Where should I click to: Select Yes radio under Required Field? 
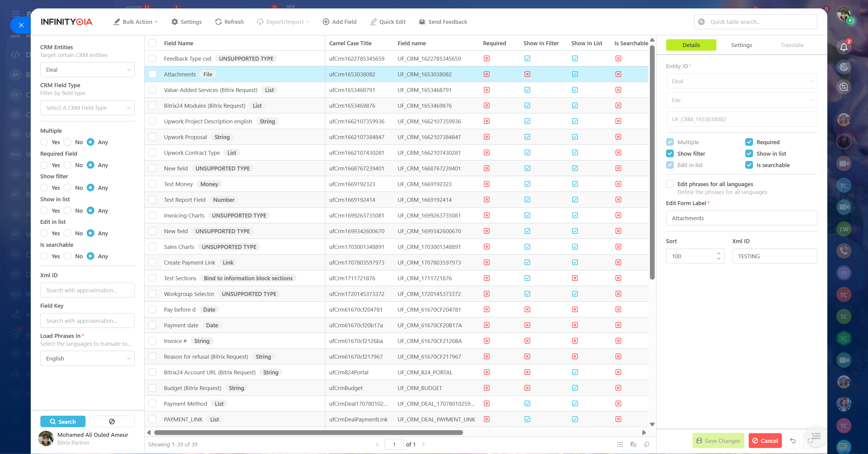click(x=44, y=165)
